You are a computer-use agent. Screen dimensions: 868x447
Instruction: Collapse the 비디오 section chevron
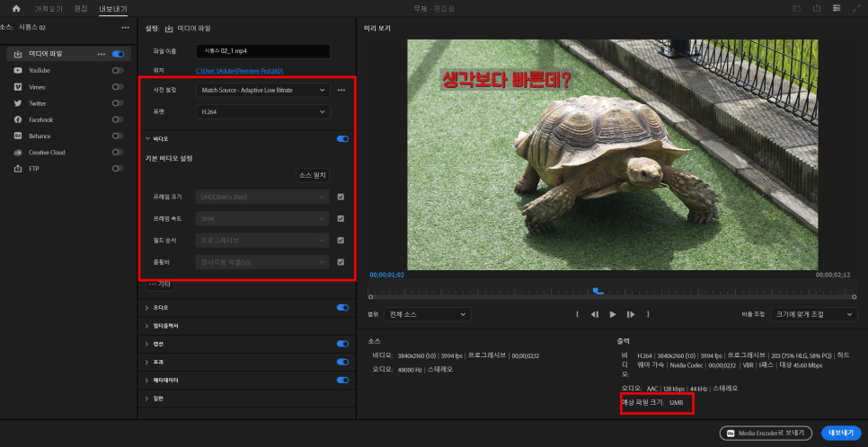pos(147,139)
